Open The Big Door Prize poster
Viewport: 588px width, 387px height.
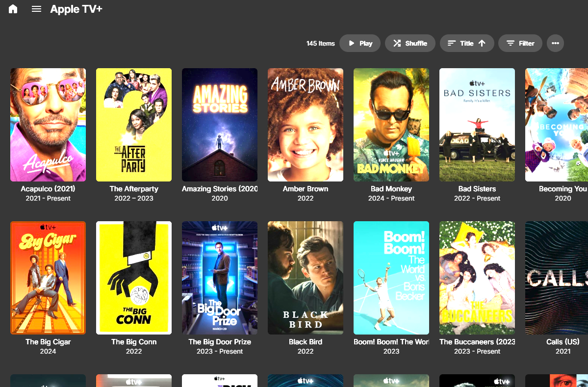(x=220, y=278)
